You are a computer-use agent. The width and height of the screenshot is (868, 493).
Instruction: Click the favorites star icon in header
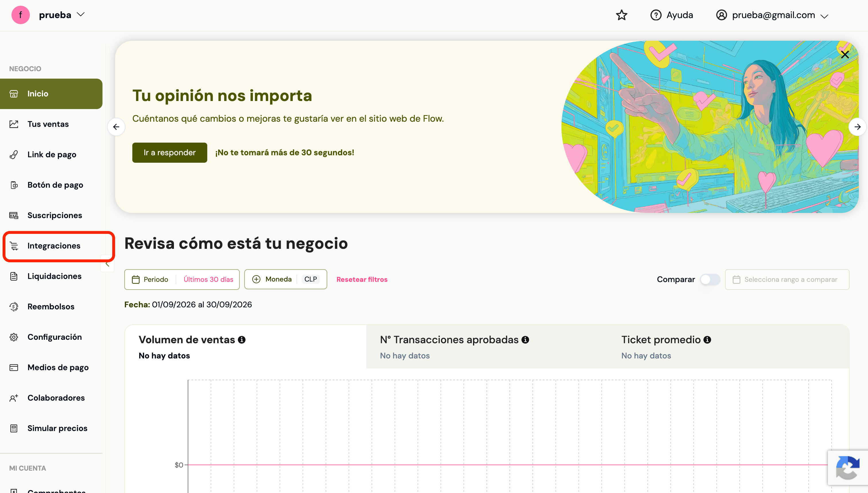pos(621,15)
